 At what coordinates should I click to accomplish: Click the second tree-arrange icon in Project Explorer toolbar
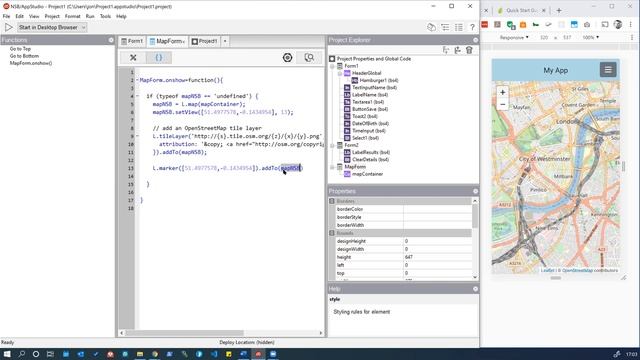[458, 50]
